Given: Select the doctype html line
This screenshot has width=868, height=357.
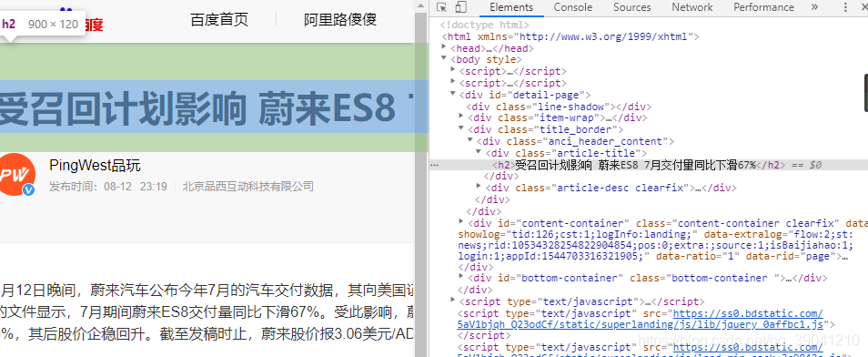Looking at the screenshot, I should (x=484, y=25).
